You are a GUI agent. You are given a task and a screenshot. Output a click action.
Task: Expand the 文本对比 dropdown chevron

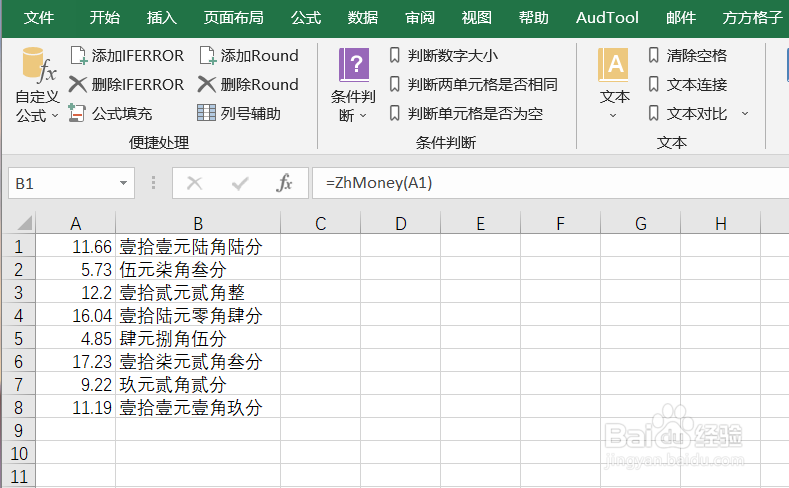(x=745, y=114)
